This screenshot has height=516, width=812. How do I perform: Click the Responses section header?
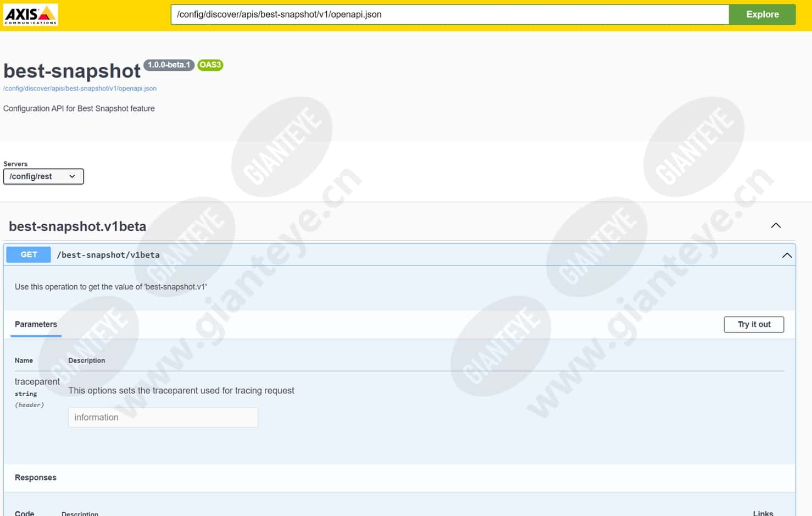coord(36,478)
